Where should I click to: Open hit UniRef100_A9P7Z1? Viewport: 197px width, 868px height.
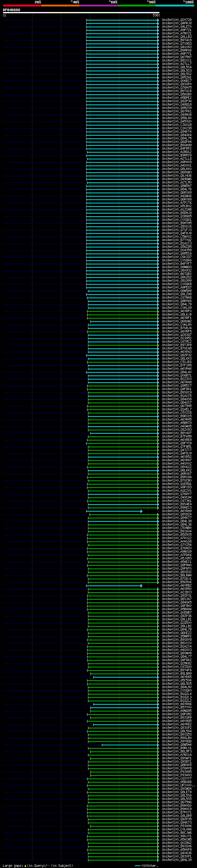176,30
